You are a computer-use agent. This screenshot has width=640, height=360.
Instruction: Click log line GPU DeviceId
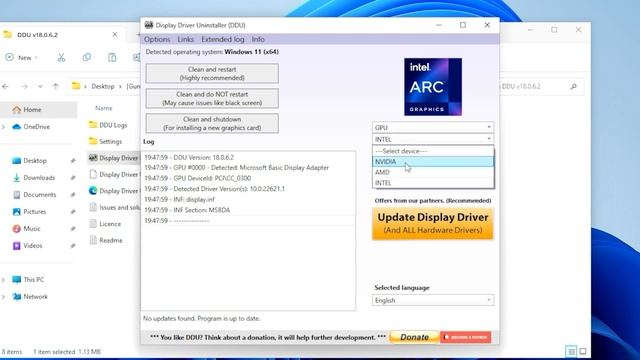click(198, 178)
